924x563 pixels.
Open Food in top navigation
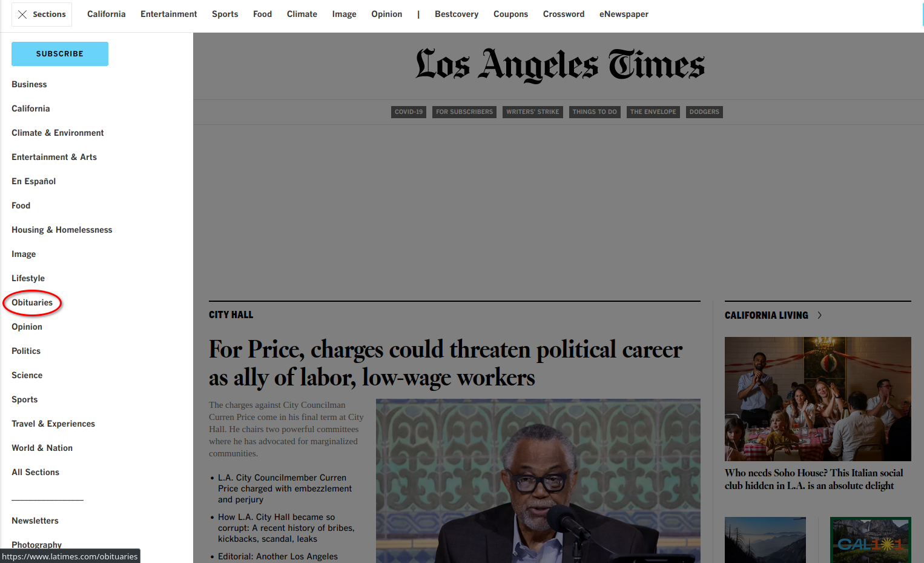(x=263, y=14)
